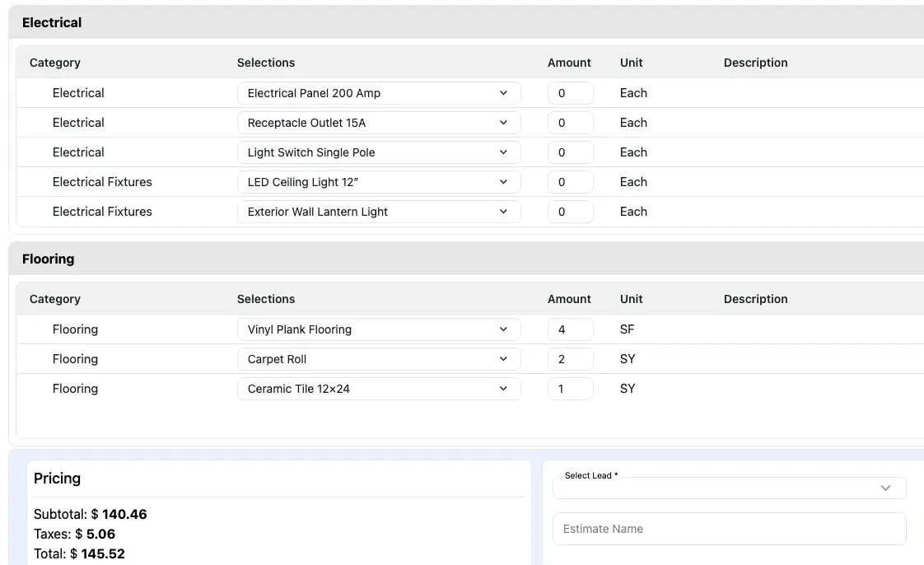The width and height of the screenshot is (924, 565).
Task: Click amount field for Light Switch Single Pole
Action: pos(570,152)
